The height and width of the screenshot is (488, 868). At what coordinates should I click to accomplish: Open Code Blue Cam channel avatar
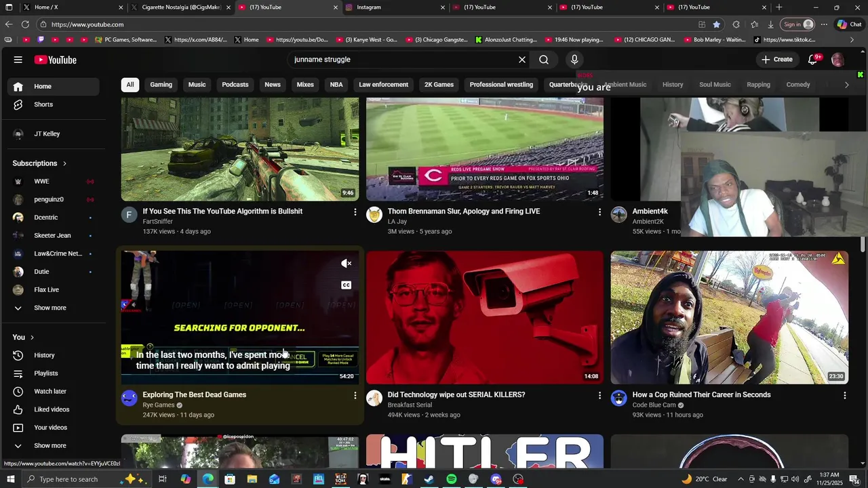tap(618, 398)
